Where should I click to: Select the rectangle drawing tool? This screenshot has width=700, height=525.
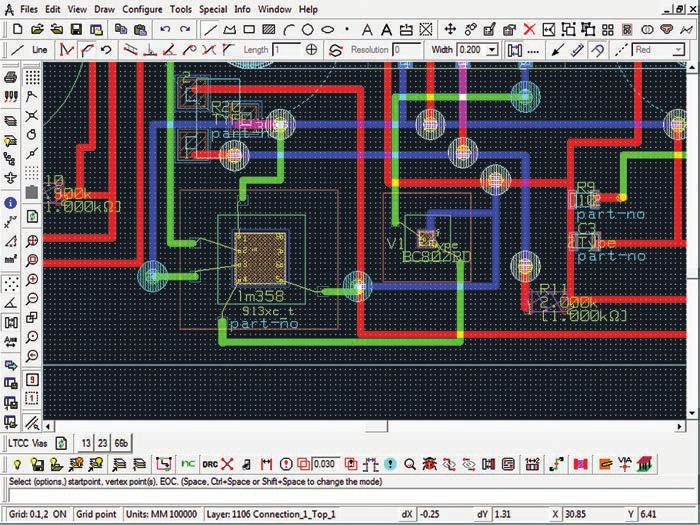[x=249, y=30]
